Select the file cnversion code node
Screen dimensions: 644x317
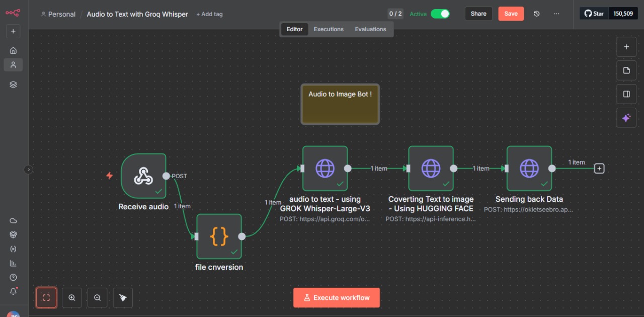point(219,236)
